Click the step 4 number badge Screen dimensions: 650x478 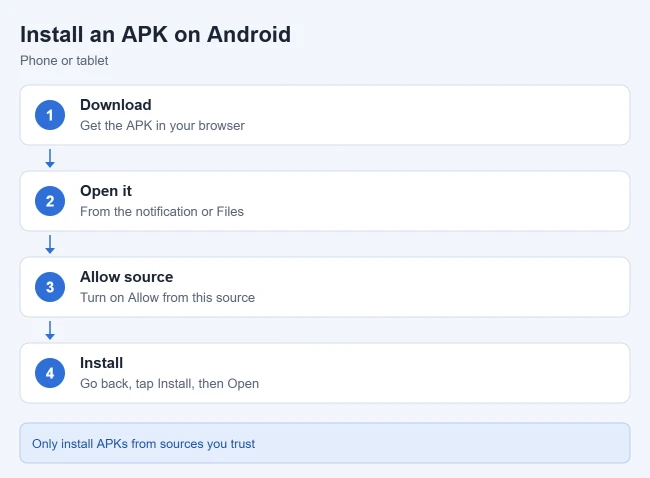click(x=50, y=373)
